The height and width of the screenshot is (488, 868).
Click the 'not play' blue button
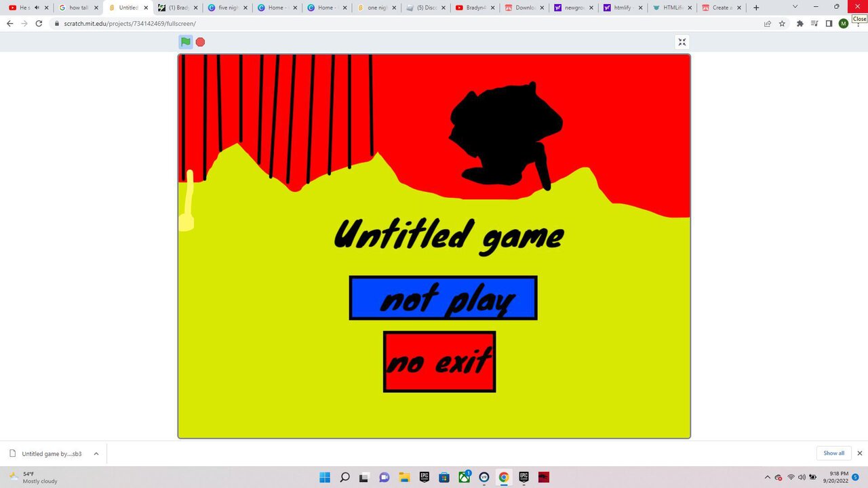point(443,298)
